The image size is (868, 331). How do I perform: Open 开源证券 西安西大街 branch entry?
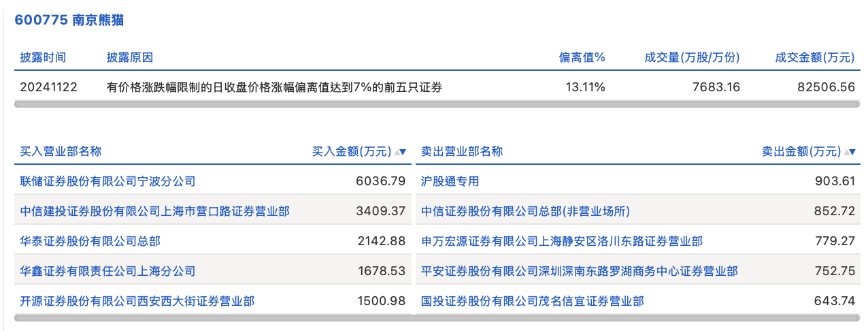pyautogui.click(x=137, y=301)
